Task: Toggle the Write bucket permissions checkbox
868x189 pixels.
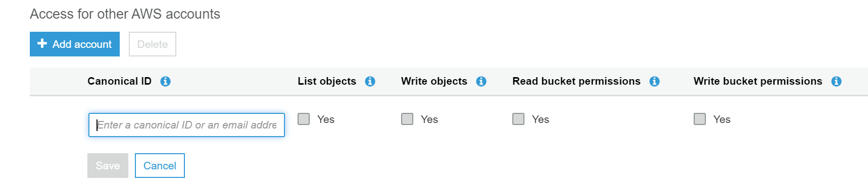Action: [700, 119]
